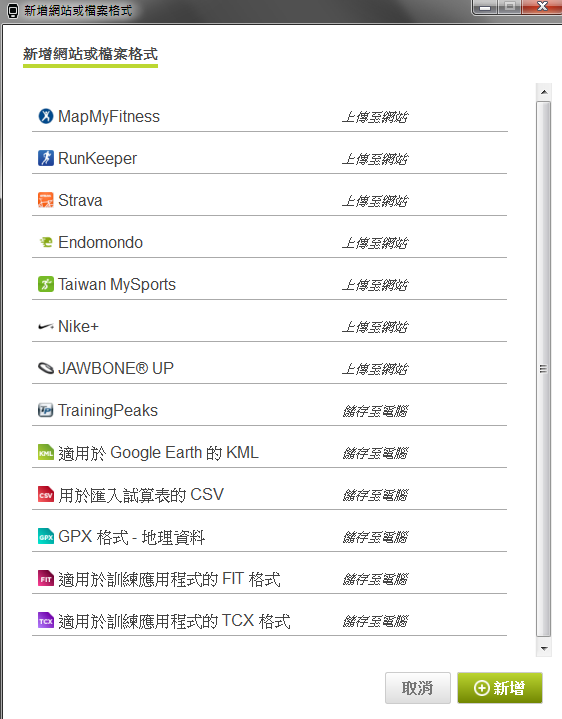This screenshot has width=562, height=719.
Task: Click the scrollbar up arrow
Action: [x=544, y=92]
